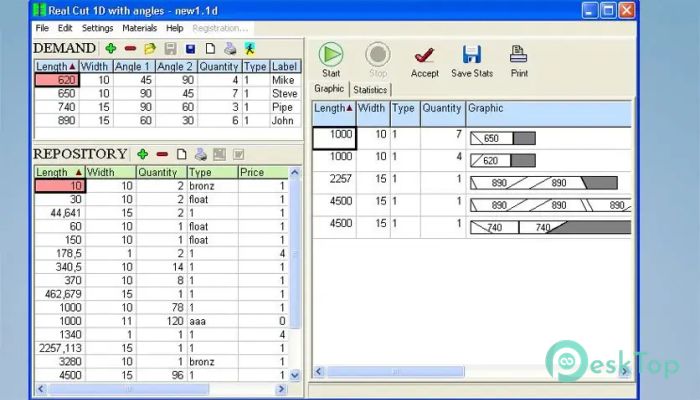This screenshot has width=700, height=400.
Task: Select the highlighted 620 length cell in DEMAND
Action: [x=57, y=80]
